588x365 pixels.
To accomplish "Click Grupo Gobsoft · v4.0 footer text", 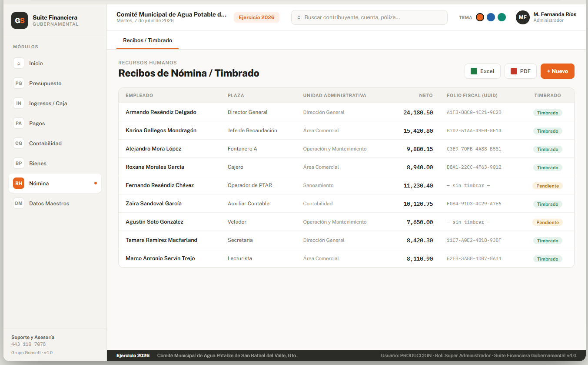I will tap(32, 352).
